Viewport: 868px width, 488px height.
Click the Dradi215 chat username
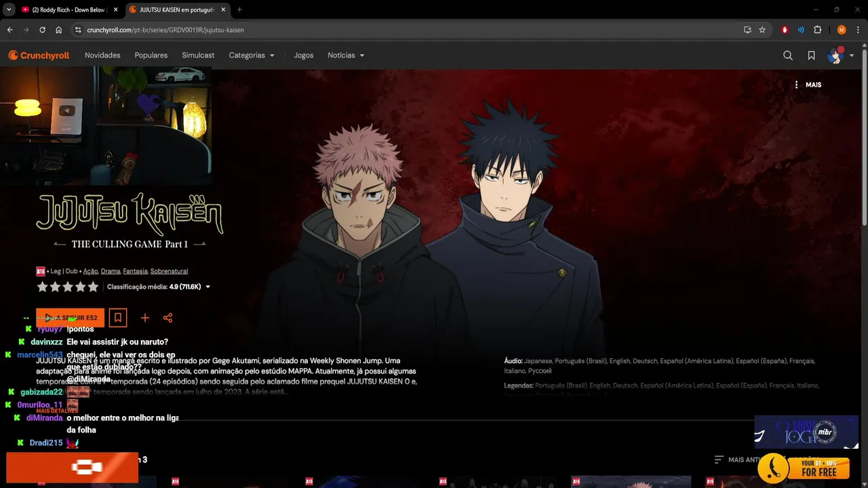(x=46, y=443)
